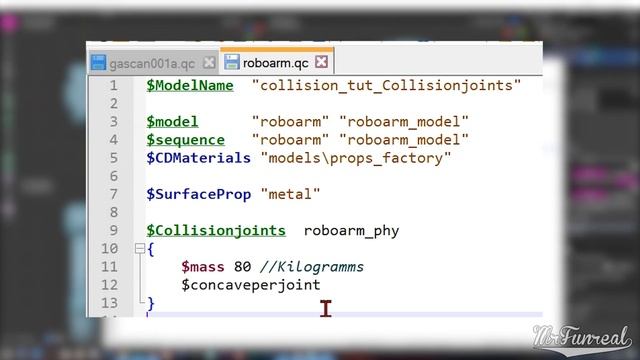Collapse the code fold at line 10

[x=140, y=248]
